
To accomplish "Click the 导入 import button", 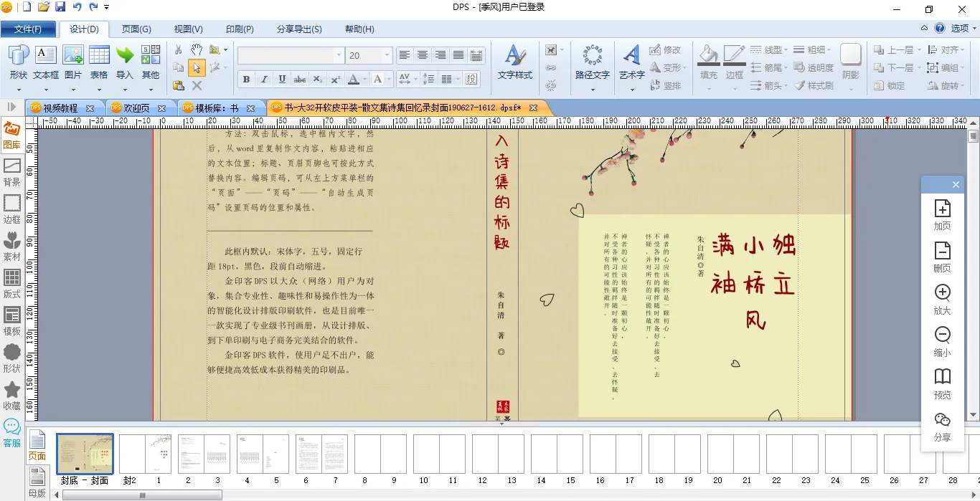I will pos(125,62).
